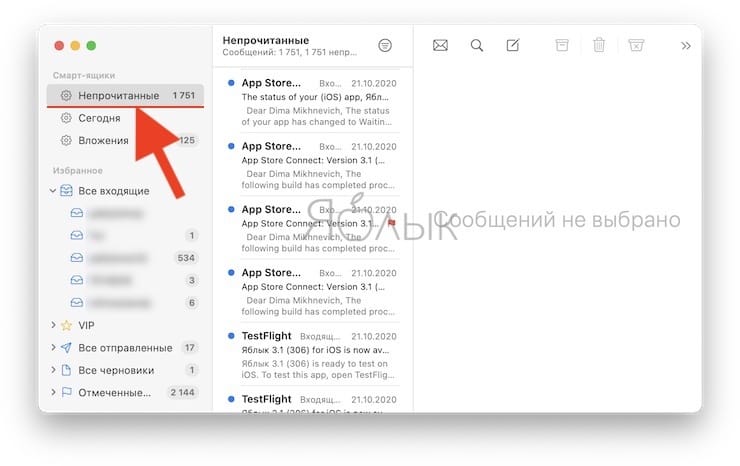Expand the Отмеченные flagged group

tap(53, 392)
